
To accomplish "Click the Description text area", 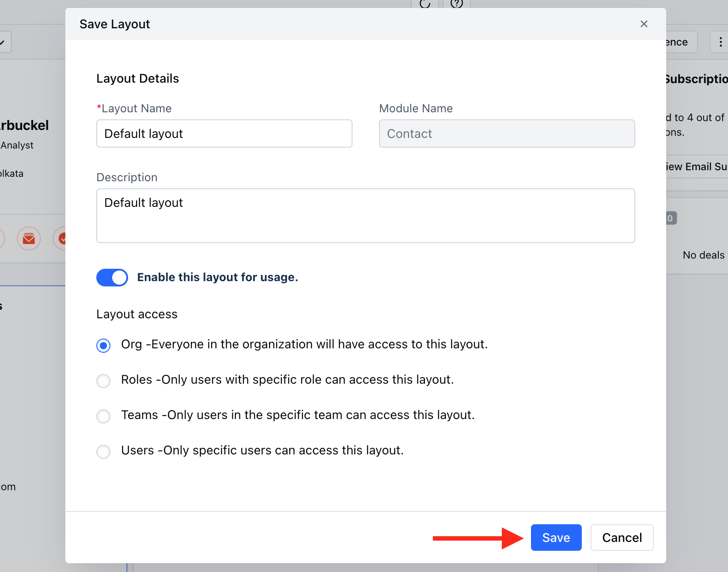I will pos(366,216).
